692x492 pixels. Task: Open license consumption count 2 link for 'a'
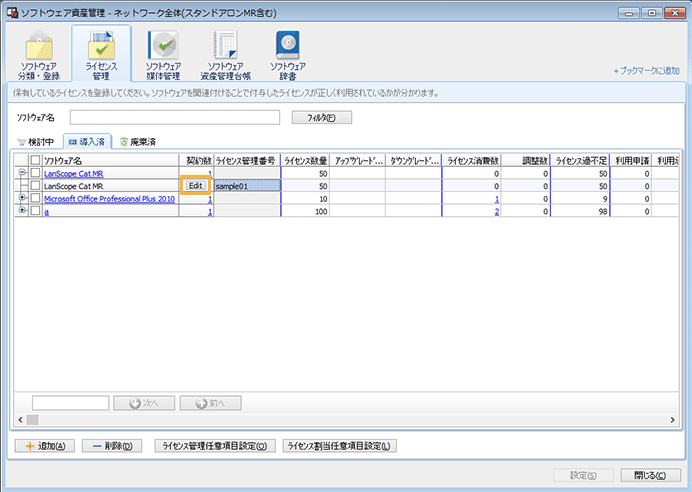(496, 212)
